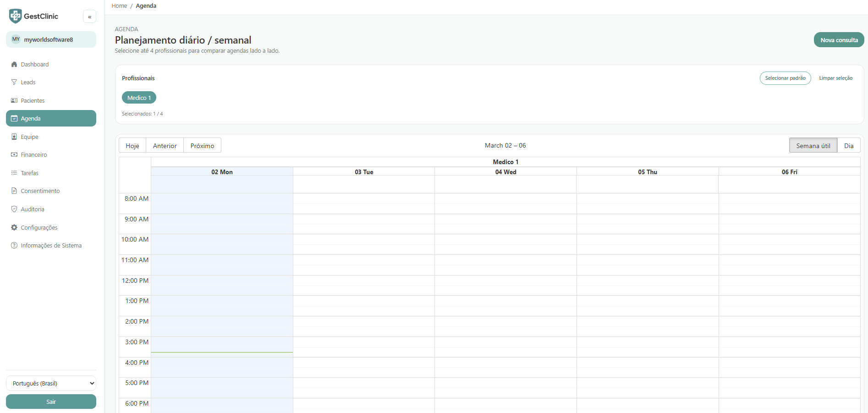Select the Leads funnel icon
868x413 pixels.
14,82
